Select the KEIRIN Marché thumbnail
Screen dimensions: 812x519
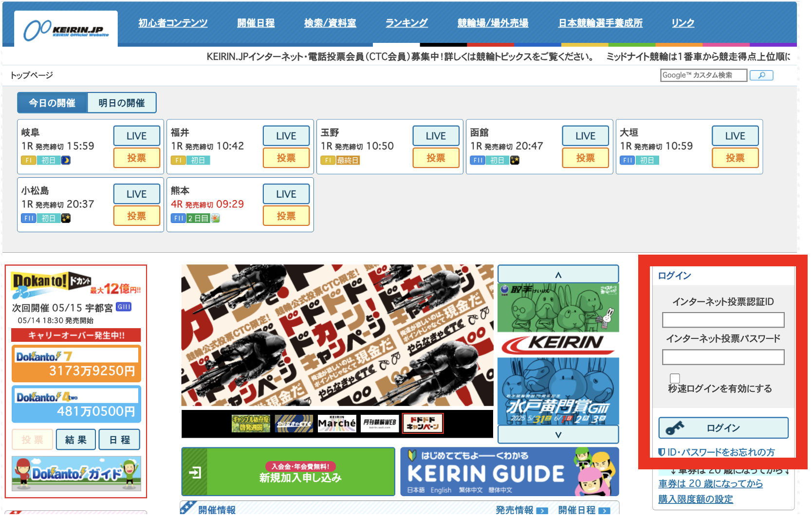point(337,424)
